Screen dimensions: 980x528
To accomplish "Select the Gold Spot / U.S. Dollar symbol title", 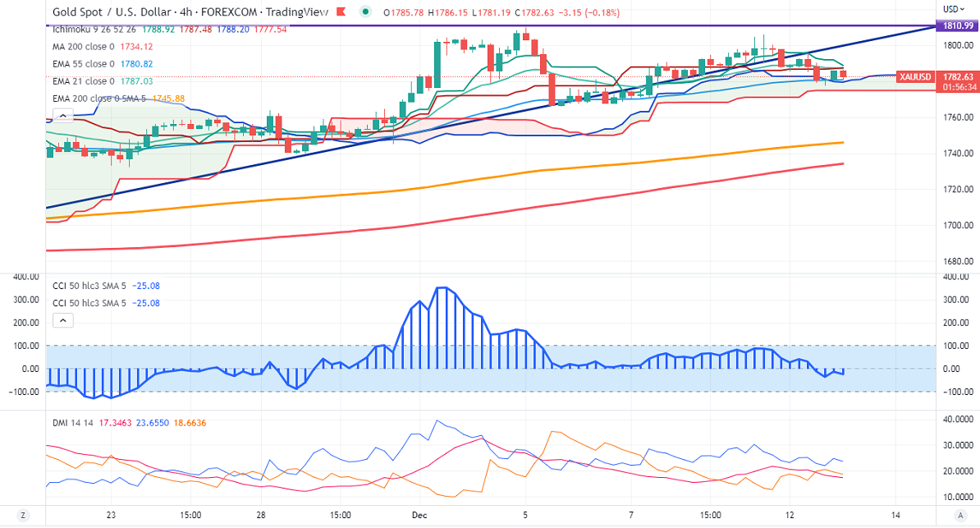I will [112, 11].
